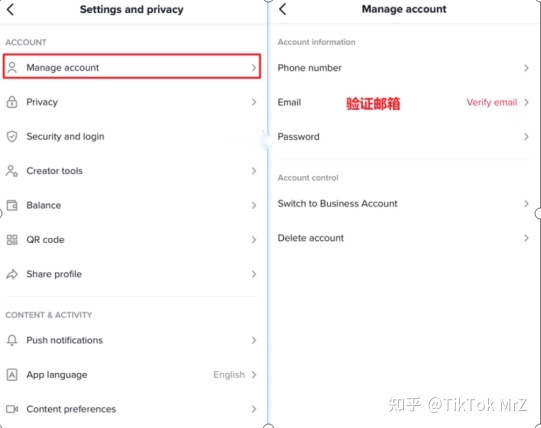
Task: Select Delete account option
Action: point(404,238)
